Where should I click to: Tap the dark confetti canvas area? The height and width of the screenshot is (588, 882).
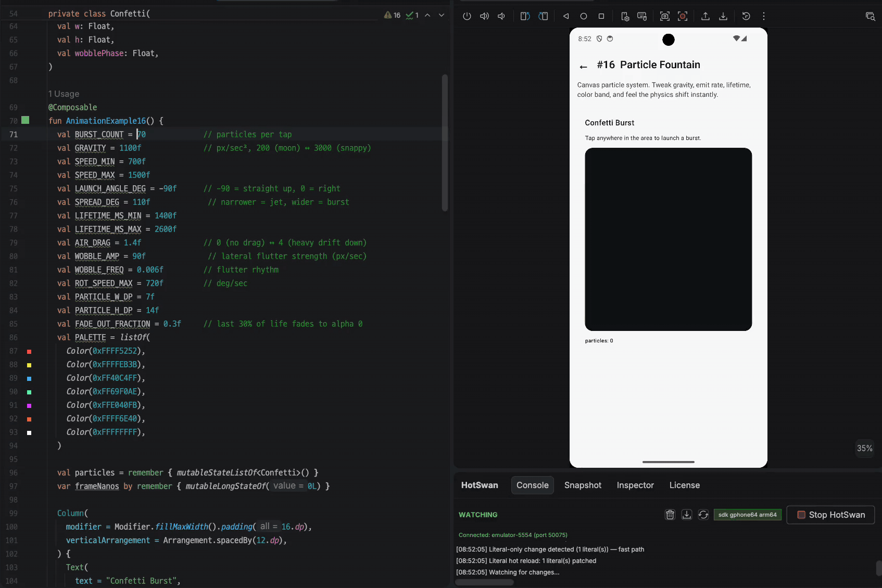tap(668, 239)
